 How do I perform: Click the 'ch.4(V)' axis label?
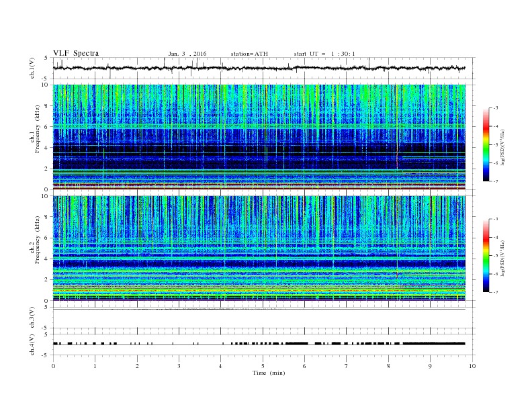32,345
